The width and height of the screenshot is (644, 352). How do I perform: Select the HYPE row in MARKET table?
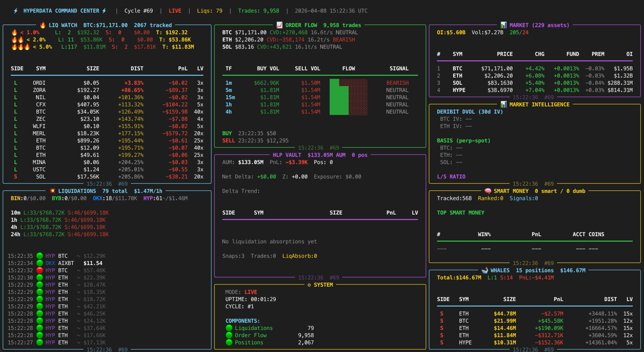(x=535, y=90)
